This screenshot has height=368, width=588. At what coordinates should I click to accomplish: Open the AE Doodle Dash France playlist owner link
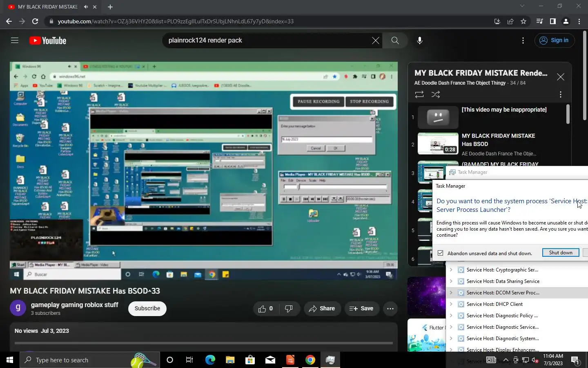click(460, 83)
